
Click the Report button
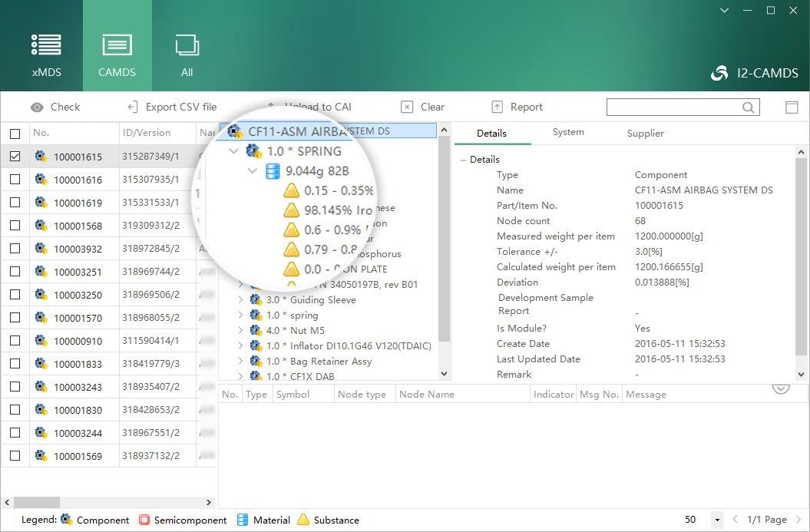[x=517, y=107]
